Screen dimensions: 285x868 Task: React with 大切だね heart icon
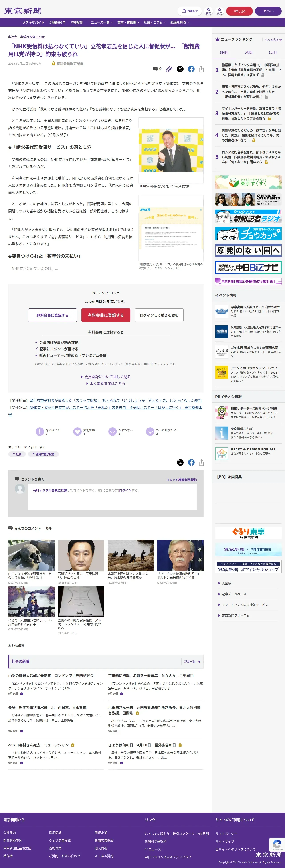pyautogui.click(x=77, y=431)
